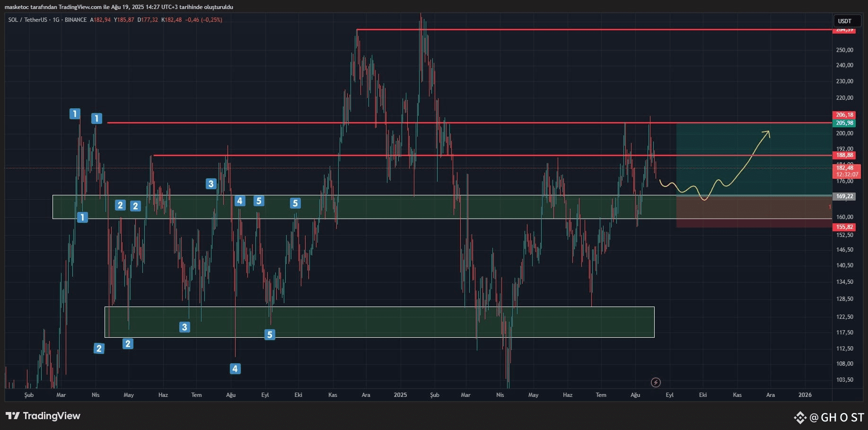The image size is (868, 430).
Task: Click the 205,98 green price tag
Action: (x=844, y=123)
